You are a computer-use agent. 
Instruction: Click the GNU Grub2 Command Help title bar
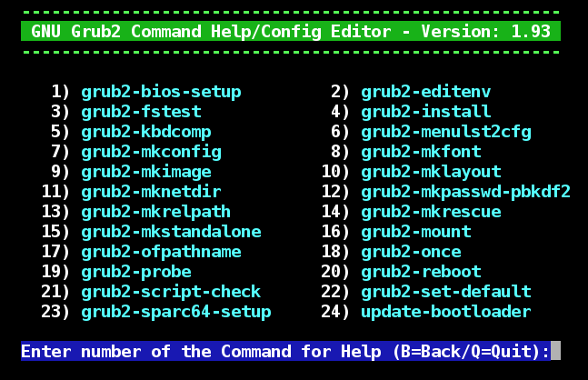tap(291, 31)
